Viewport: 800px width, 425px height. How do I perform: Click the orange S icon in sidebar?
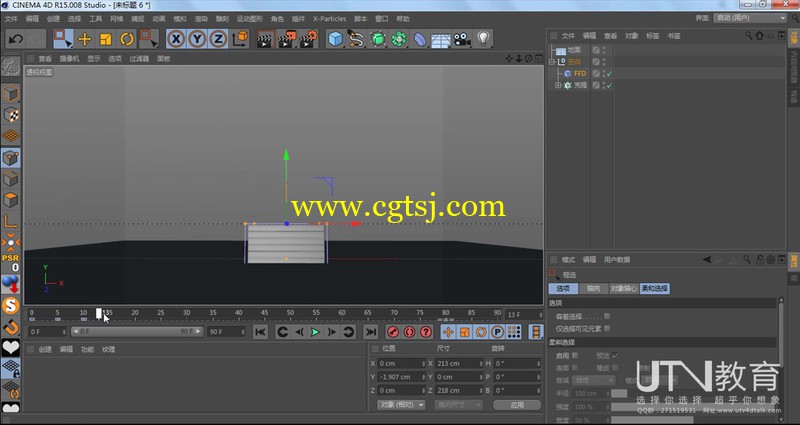pyautogui.click(x=11, y=306)
